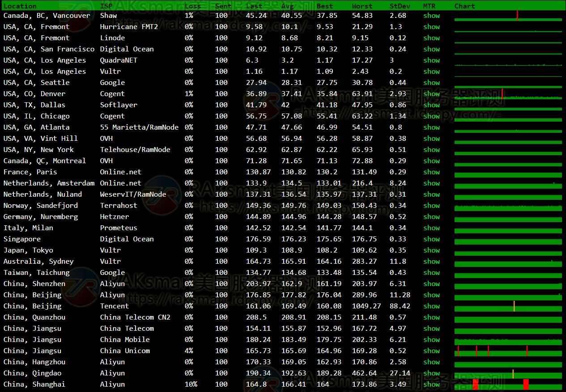
Task: Click the Loss column header
Action: 193,6
